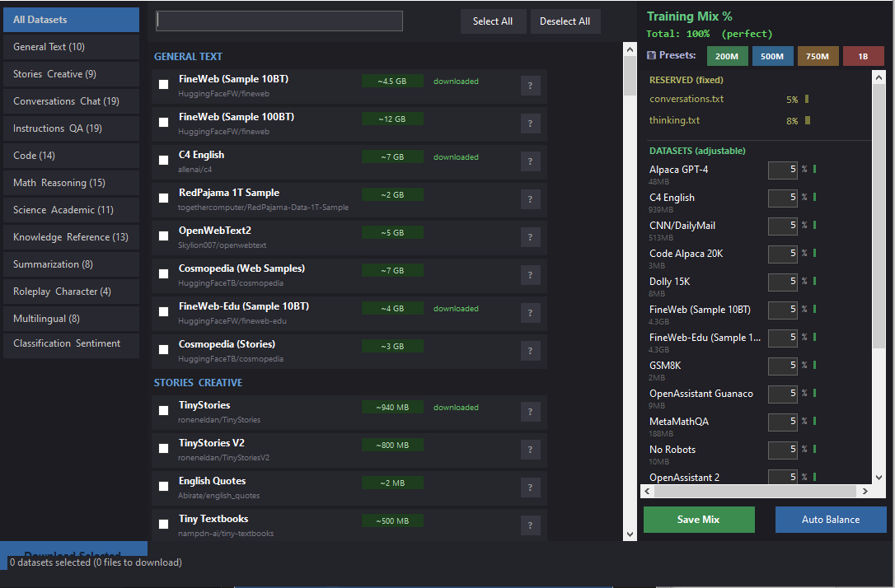Open help for FineWeb (Sample 100BT)
Viewport: 895px width, 588px height.
(530, 124)
